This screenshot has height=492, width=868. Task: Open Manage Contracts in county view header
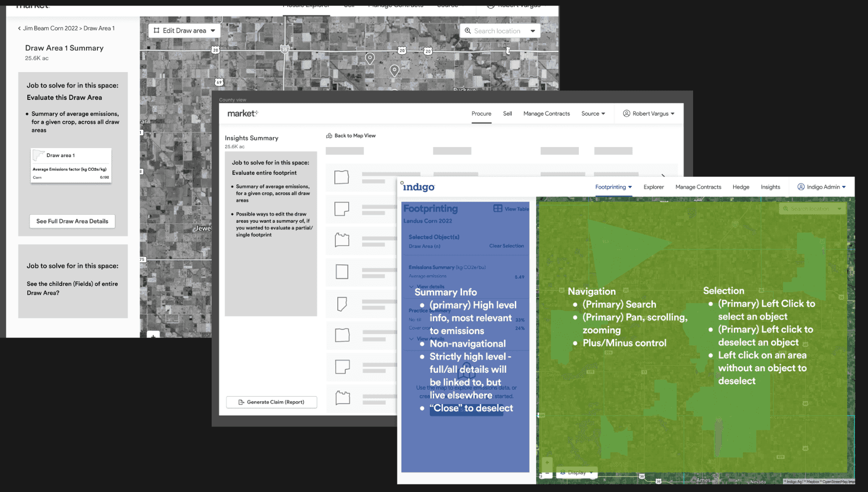pyautogui.click(x=547, y=114)
